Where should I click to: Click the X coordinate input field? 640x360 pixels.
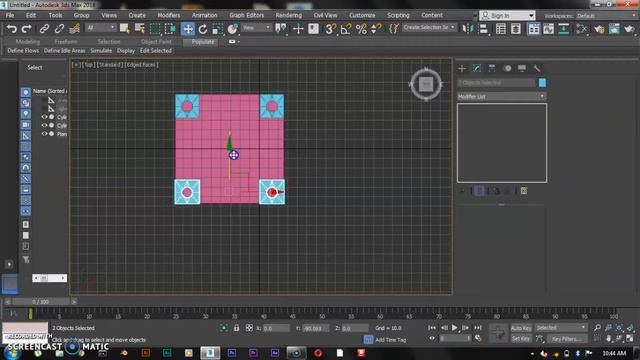click(277, 328)
